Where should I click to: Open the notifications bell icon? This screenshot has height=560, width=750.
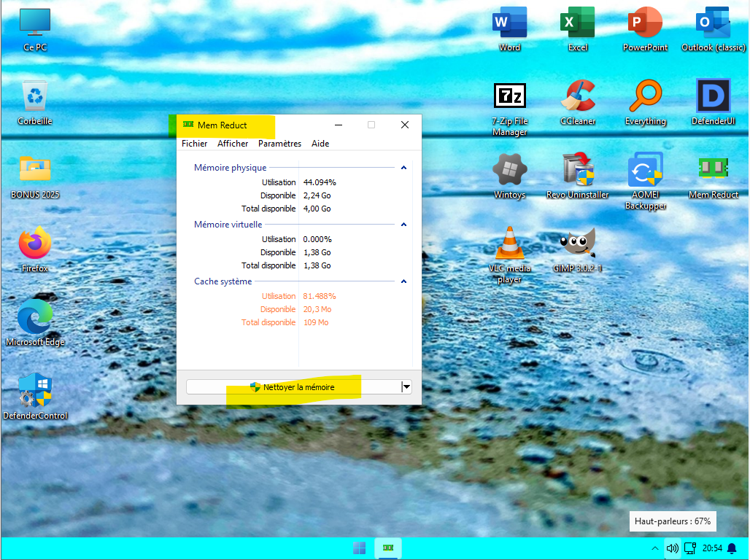732,548
